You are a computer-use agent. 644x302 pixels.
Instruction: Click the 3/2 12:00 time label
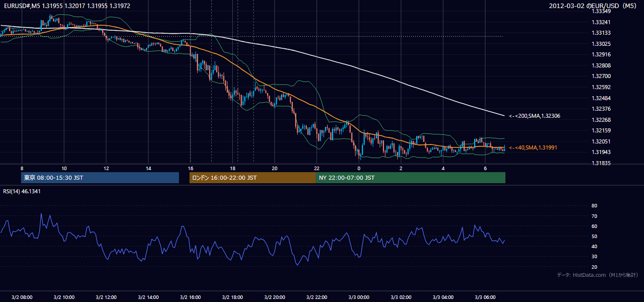(x=106, y=297)
